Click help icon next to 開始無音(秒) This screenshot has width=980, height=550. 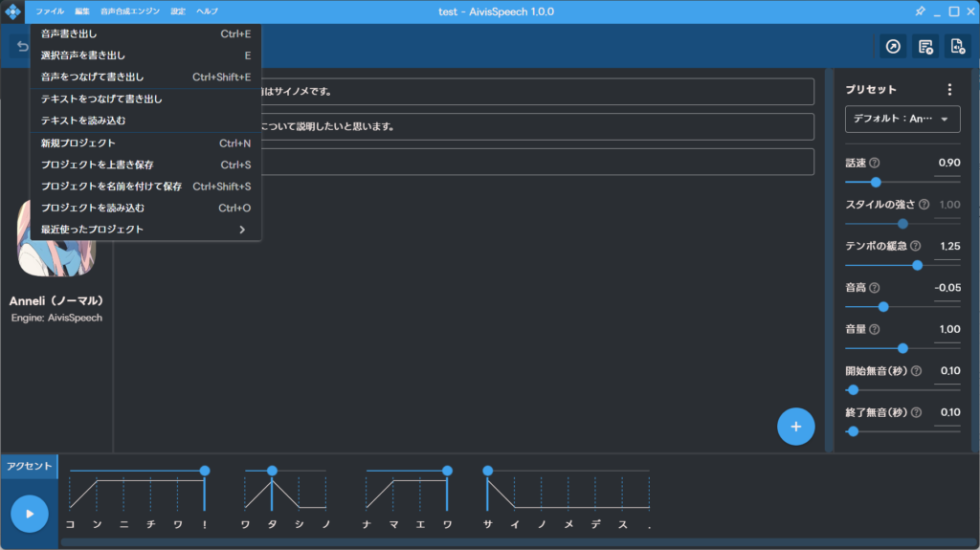pyautogui.click(x=916, y=370)
